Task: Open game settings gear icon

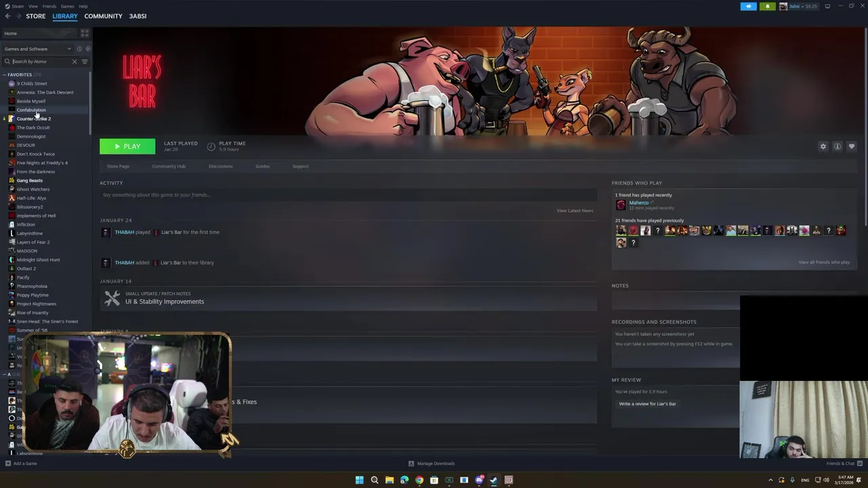Action: point(823,146)
